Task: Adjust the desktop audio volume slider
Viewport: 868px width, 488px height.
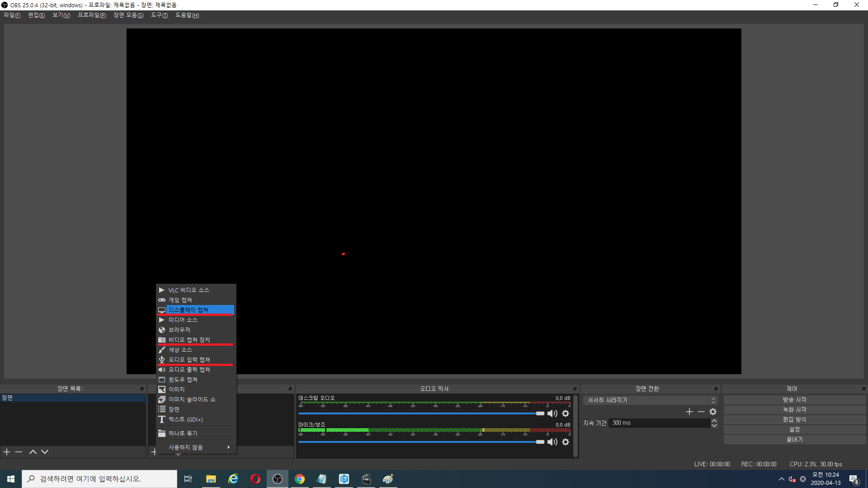Action: tap(540, 413)
